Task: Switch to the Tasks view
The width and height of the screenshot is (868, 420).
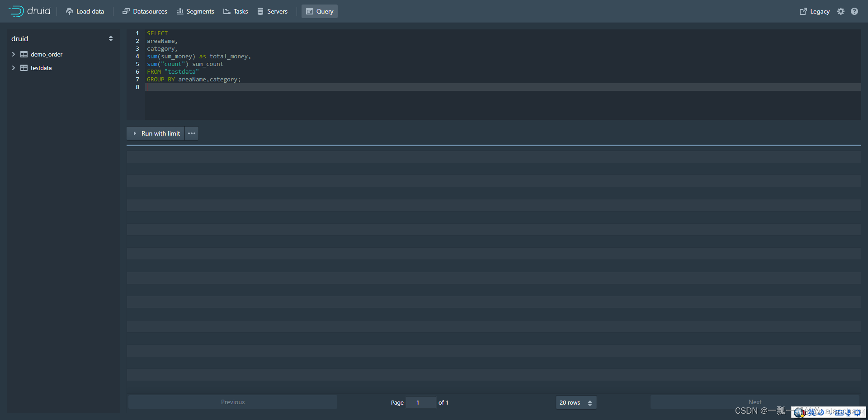Action: point(236,11)
